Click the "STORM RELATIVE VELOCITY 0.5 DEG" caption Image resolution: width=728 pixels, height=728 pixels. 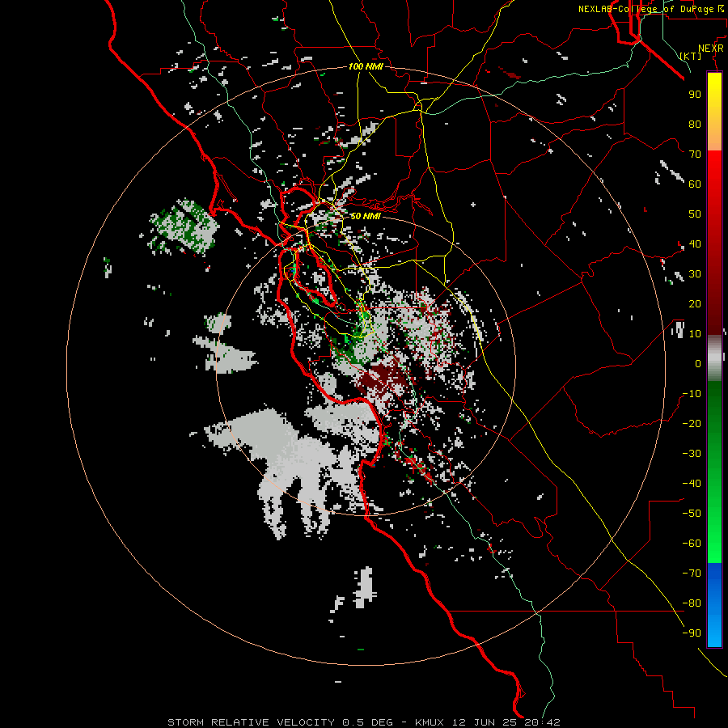pyautogui.click(x=280, y=722)
